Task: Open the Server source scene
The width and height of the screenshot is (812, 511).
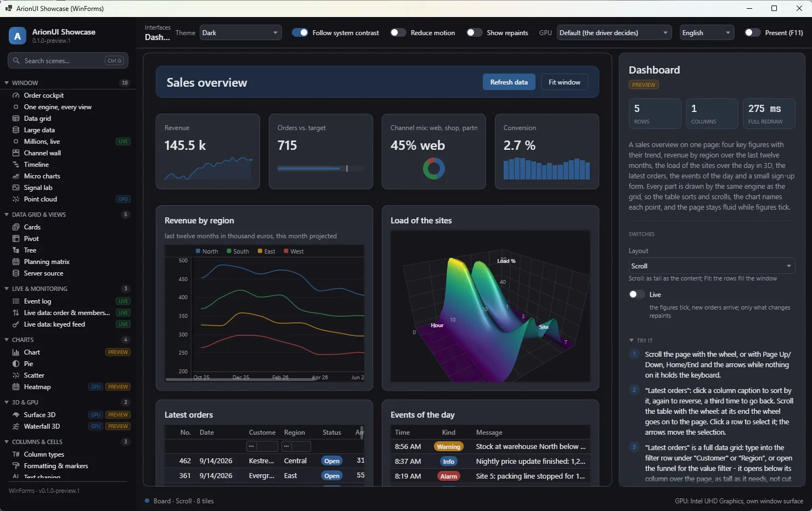Action: coord(43,273)
